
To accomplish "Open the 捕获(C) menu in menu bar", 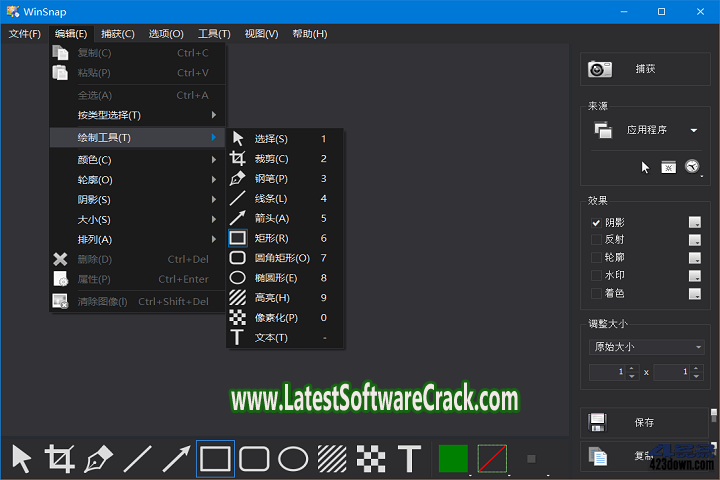I will (118, 34).
